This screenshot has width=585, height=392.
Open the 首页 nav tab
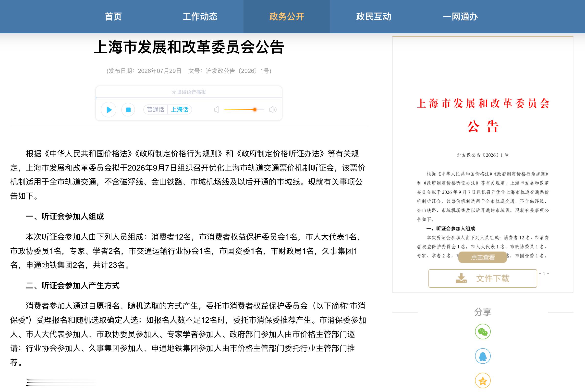coord(113,16)
